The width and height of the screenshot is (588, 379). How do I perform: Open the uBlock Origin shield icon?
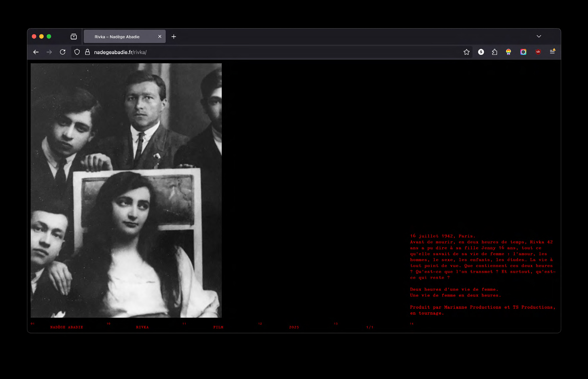538,52
